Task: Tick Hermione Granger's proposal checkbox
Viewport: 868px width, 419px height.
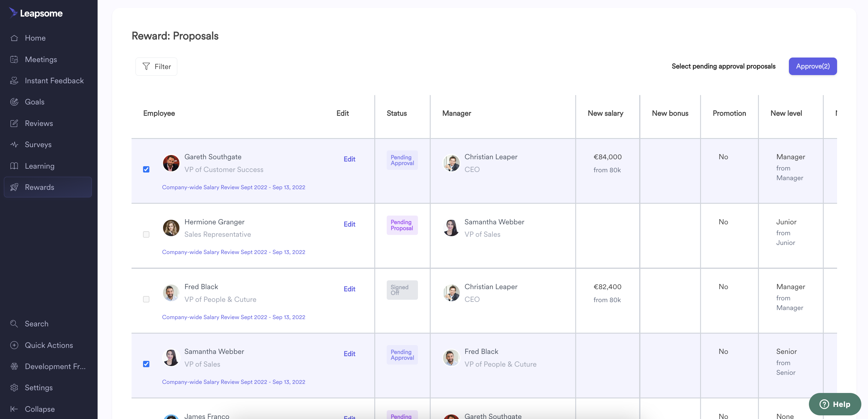Action: click(x=146, y=234)
